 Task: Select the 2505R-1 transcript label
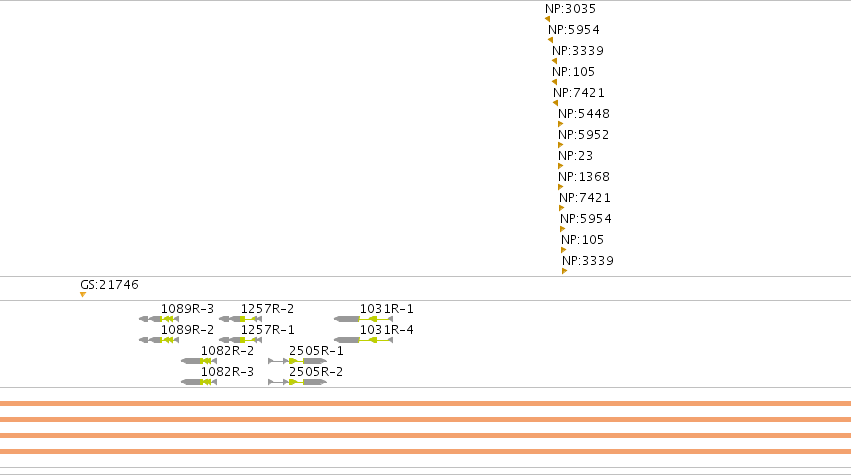(x=316, y=351)
